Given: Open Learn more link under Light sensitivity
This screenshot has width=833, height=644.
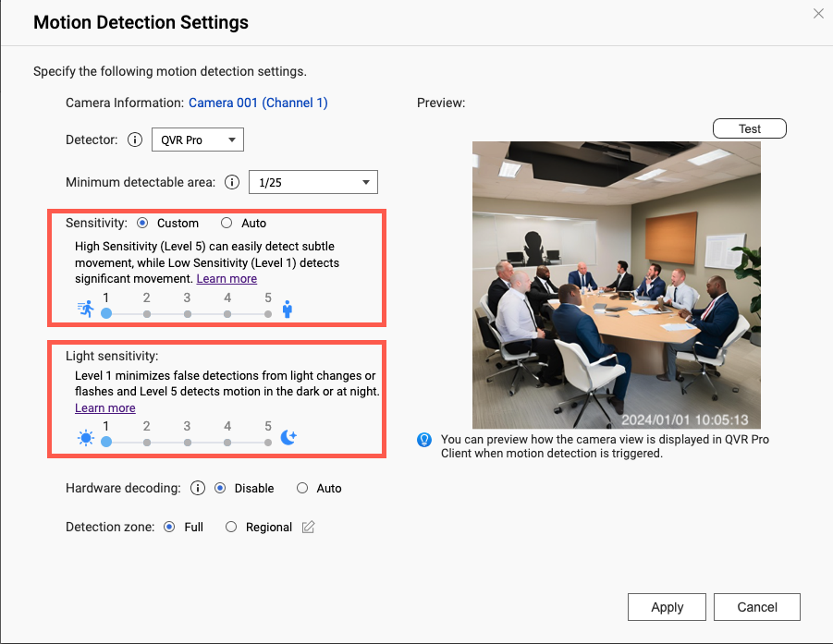Looking at the screenshot, I should [105, 408].
